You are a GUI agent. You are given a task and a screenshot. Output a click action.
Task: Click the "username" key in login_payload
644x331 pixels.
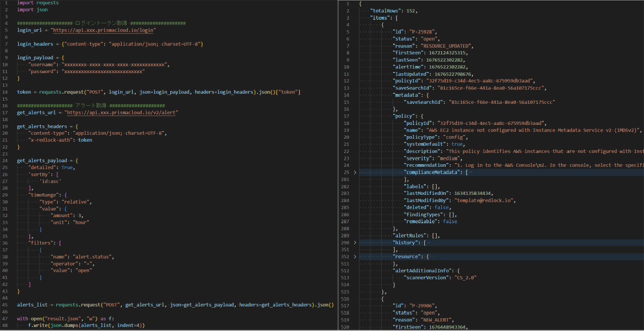(x=42, y=65)
